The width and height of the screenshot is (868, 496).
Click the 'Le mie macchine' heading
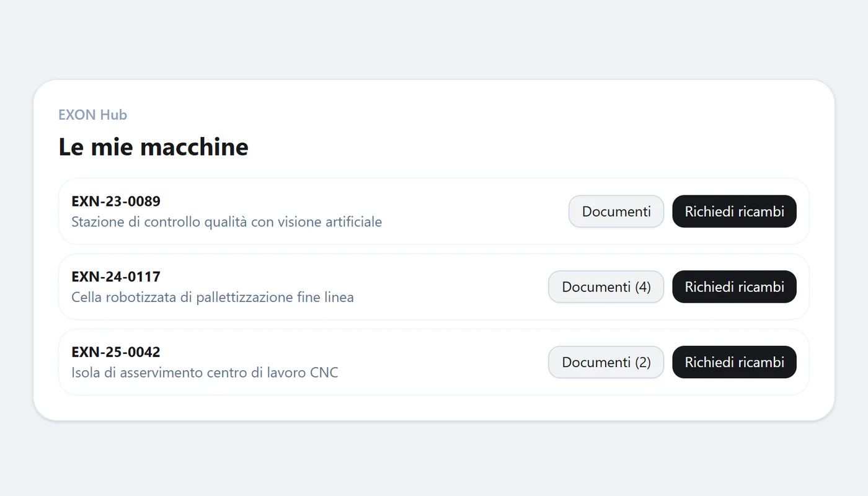tap(154, 147)
